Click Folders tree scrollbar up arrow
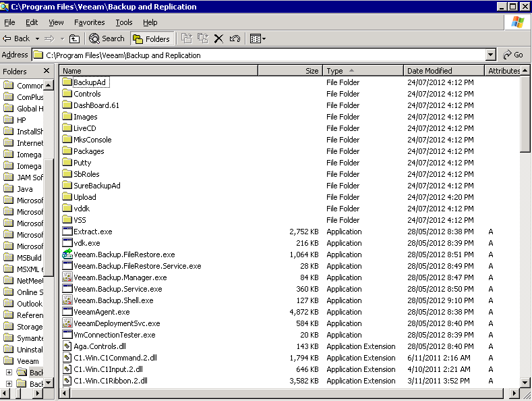This screenshot has height=401, width=532. pyautogui.click(x=49, y=85)
